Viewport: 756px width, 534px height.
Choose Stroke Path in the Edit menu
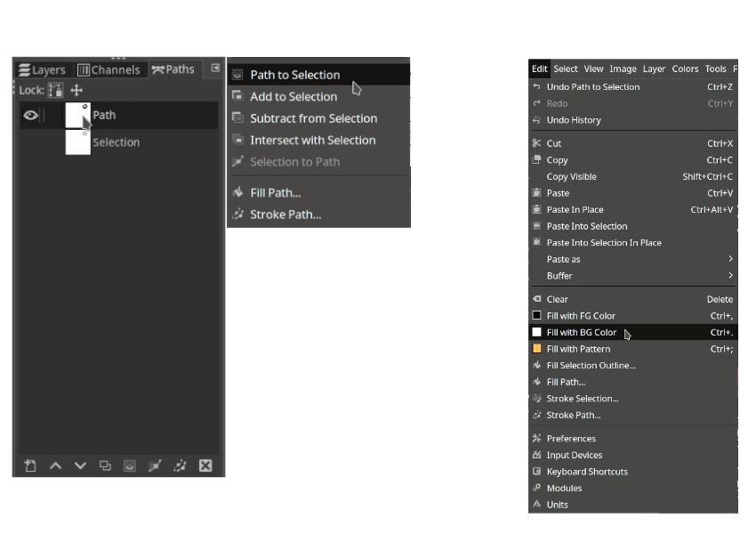click(633, 415)
